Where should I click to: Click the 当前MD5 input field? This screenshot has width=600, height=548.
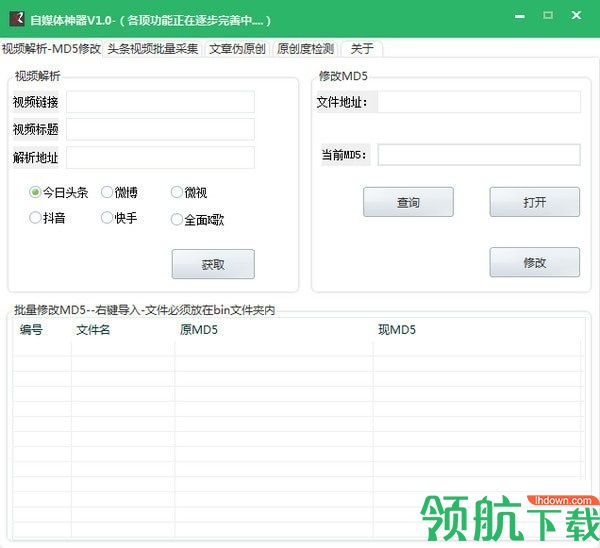[x=479, y=155]
